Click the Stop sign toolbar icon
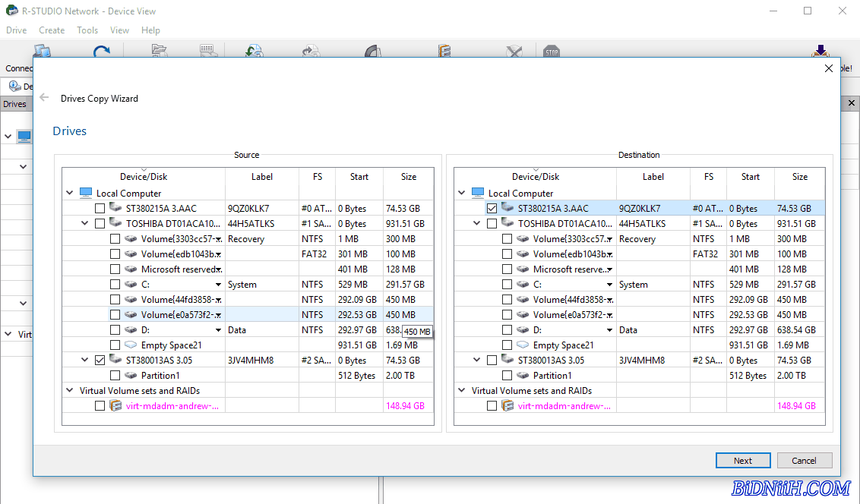This screenshot has width=860, height=504. [552, 52]
